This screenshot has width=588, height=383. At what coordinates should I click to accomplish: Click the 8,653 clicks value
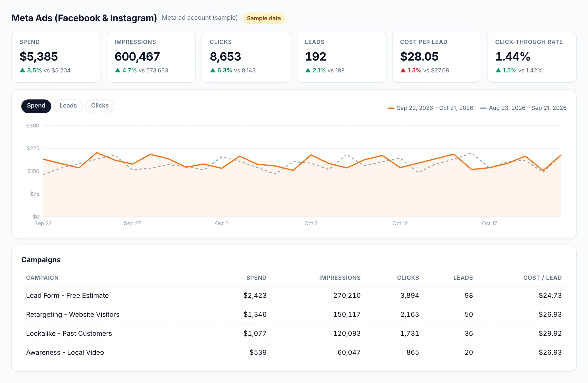225,56
